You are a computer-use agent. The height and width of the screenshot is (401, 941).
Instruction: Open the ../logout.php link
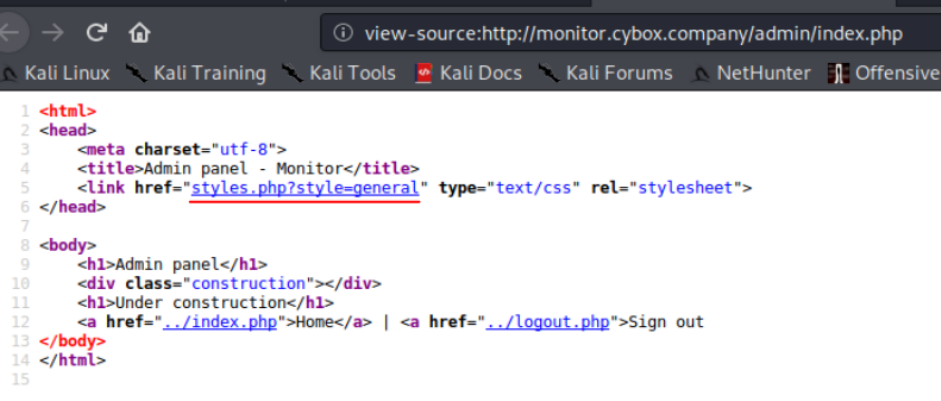[x=546, y=321]
